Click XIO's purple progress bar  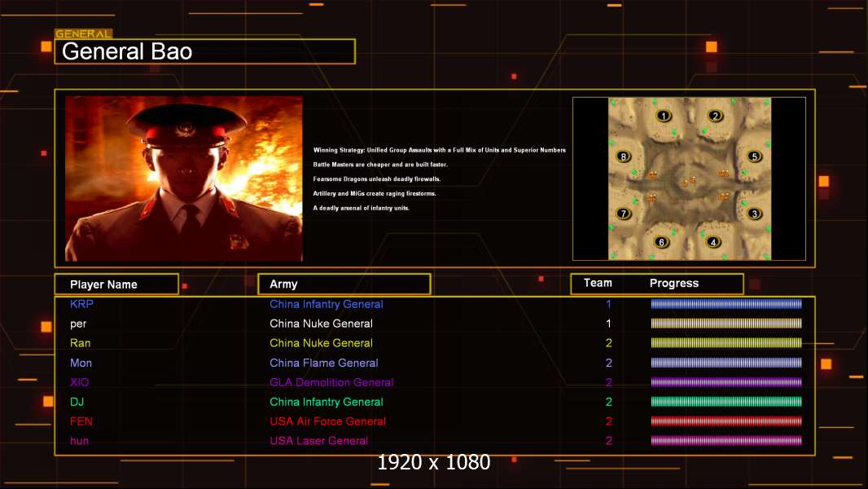(726, 382)
